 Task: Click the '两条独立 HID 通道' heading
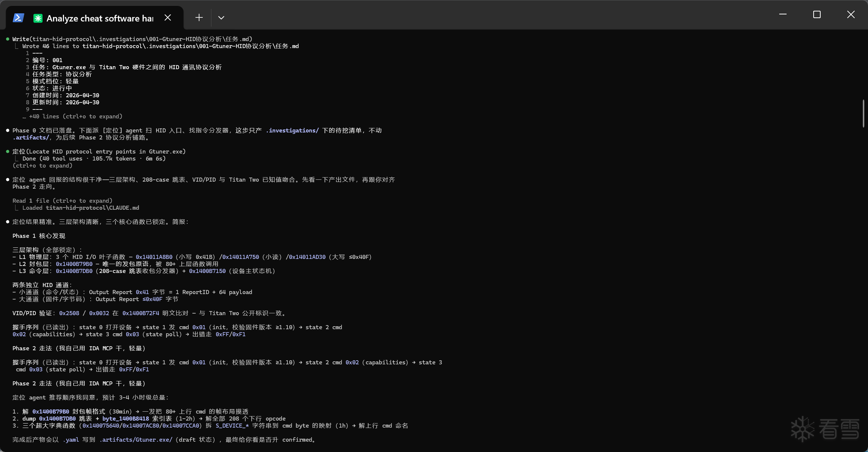click(42, 285)
